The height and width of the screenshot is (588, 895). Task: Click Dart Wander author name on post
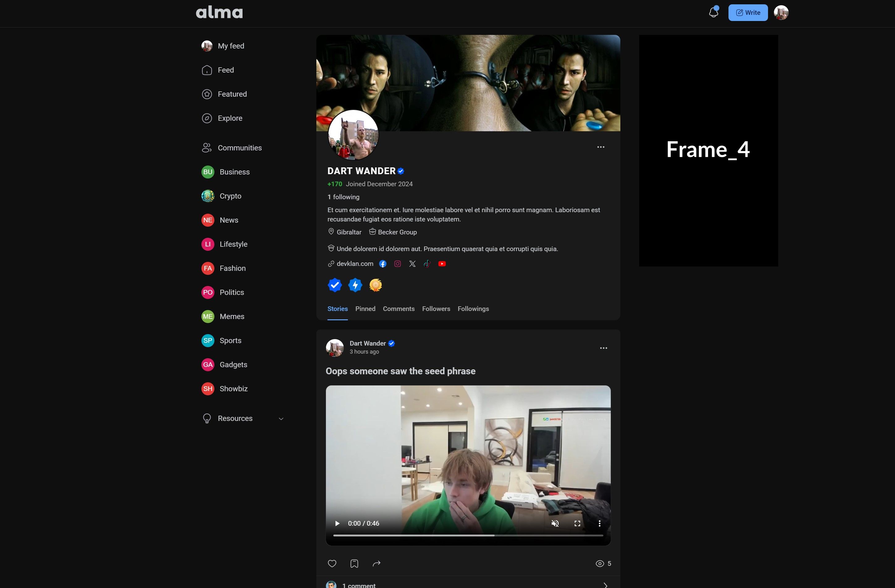click(x=367, y=343)
